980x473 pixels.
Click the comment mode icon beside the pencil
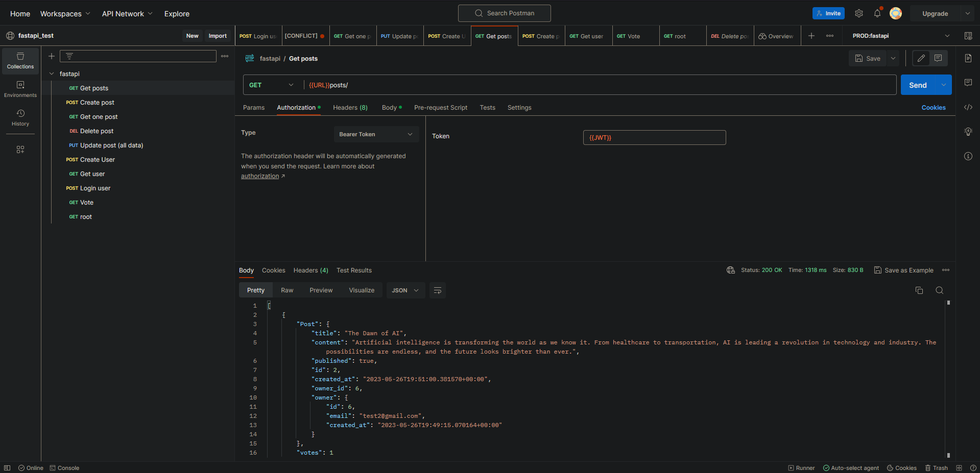[938, 58]
